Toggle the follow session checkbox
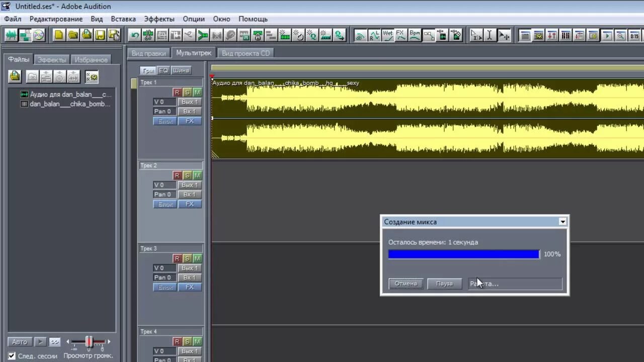The image size is (644, 362). tap(12, 355)
